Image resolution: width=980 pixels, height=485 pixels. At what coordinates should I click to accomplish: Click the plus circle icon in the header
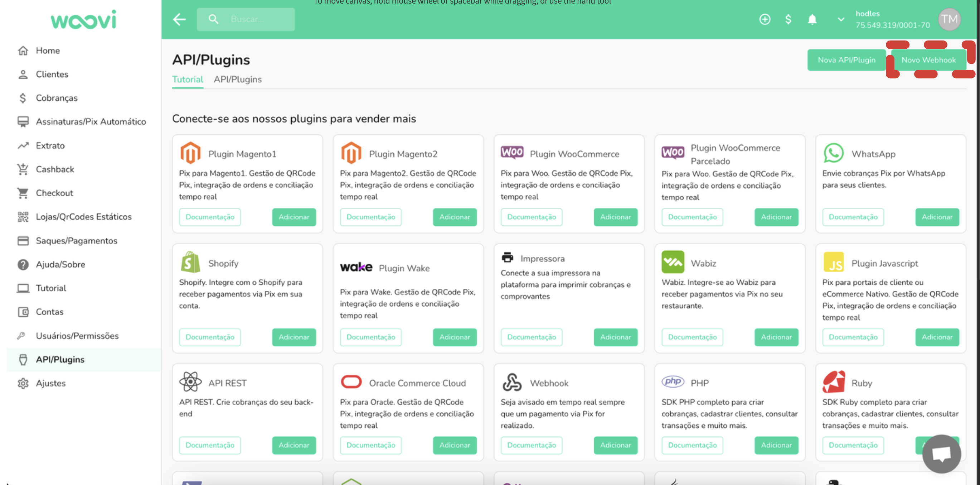pos(765,19)
